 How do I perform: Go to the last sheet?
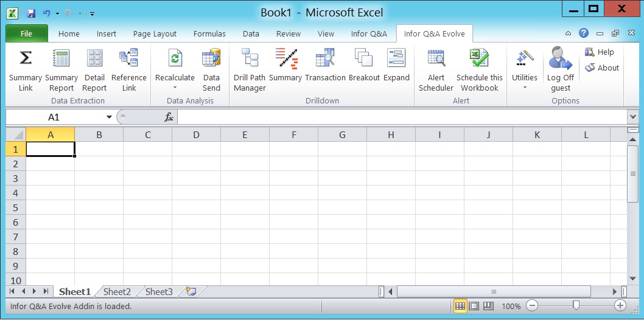pyautogui.click(x=46, y=291)
